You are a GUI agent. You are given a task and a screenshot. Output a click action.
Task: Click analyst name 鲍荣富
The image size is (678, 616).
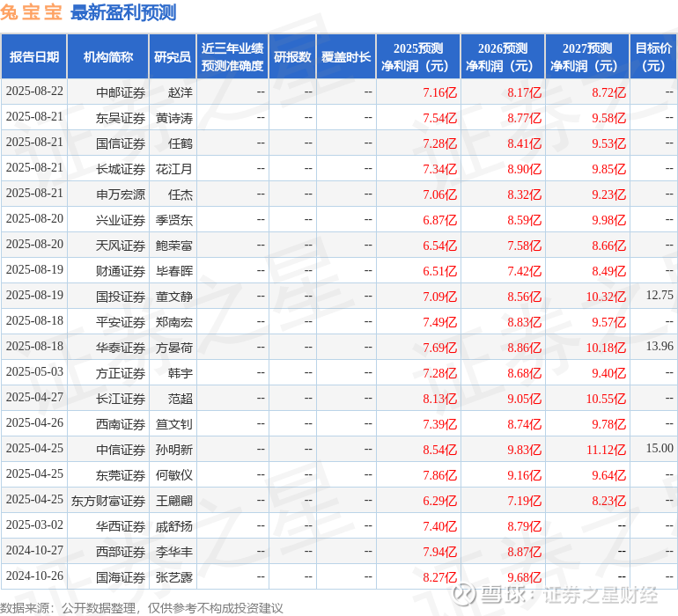pos(174,246)
